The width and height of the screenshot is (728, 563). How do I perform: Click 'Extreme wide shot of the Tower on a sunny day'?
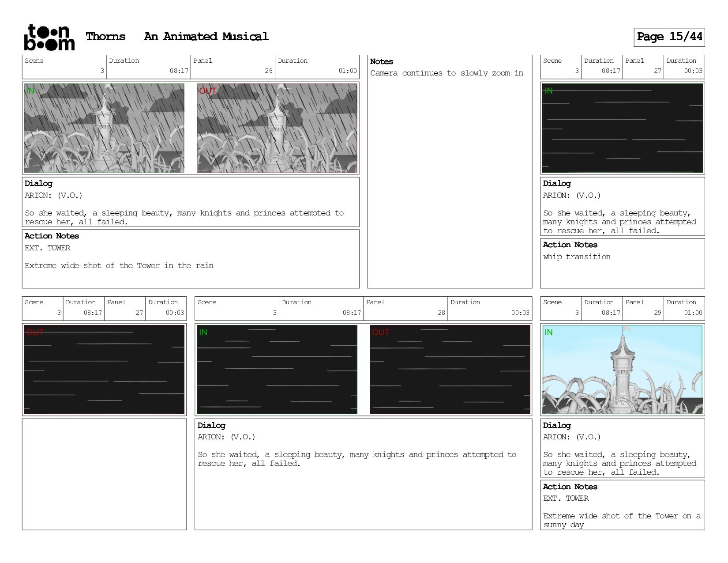(x=622, y=520)
